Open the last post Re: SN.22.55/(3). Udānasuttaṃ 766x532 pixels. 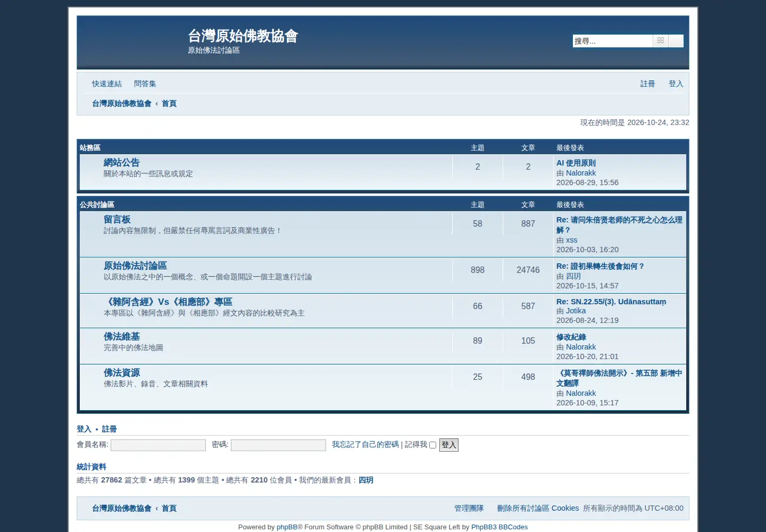[611, 302]
